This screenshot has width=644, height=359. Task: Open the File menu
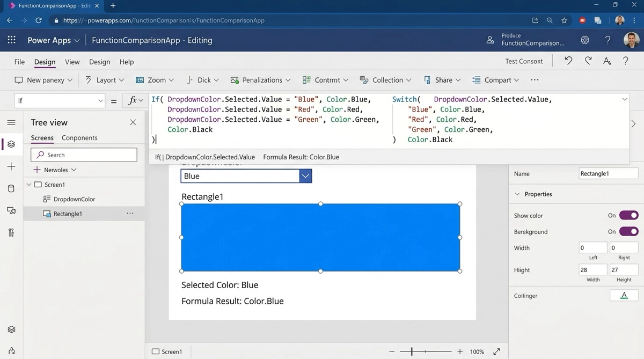click(x=19, y=62)
